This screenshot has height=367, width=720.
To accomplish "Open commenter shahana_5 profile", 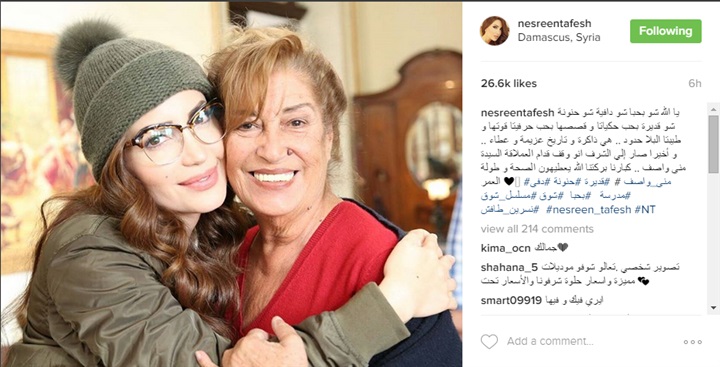I will tap(509, 267).
